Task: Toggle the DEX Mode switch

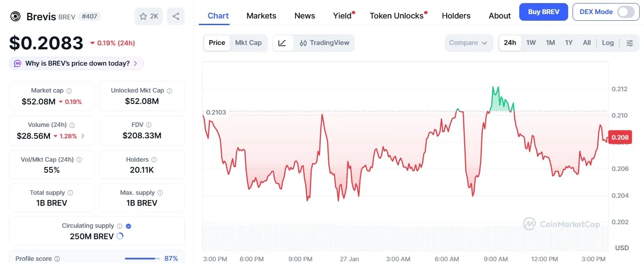Action: coord(625,12)
